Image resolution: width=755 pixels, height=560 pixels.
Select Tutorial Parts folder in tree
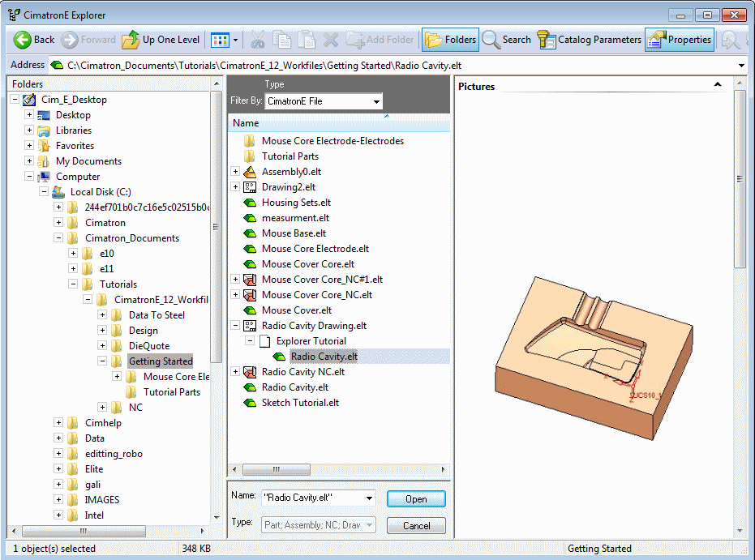(x=171, y=392)
